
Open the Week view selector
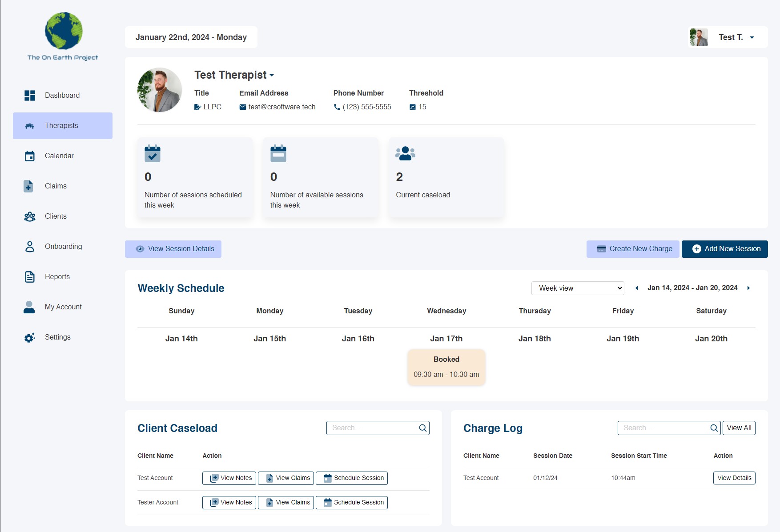tap(577, 288)
